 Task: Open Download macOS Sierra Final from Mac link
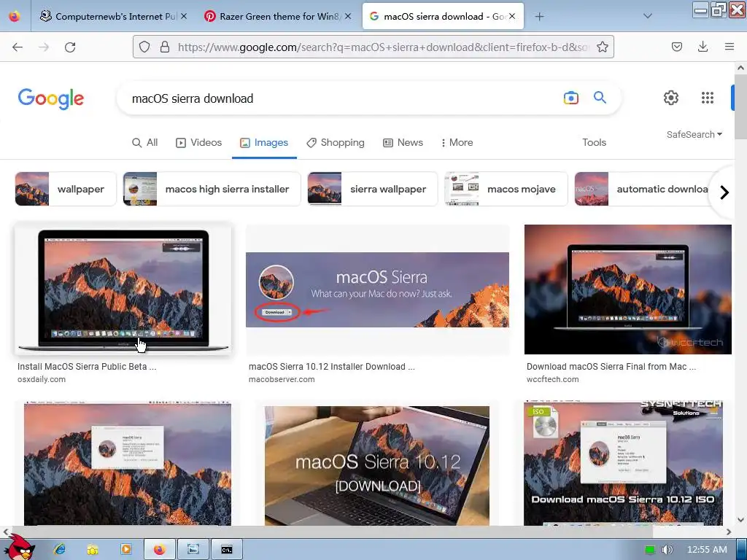coord(611,367)
